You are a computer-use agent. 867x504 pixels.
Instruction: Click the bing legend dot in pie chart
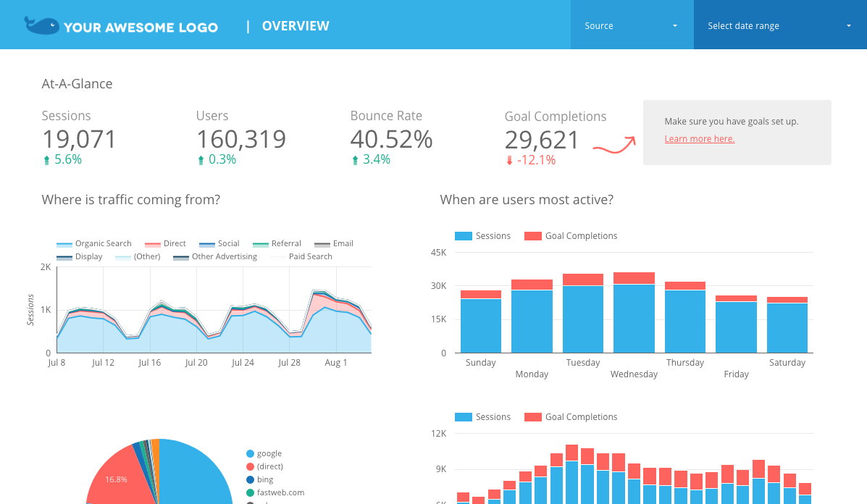(x=250, y=479)
